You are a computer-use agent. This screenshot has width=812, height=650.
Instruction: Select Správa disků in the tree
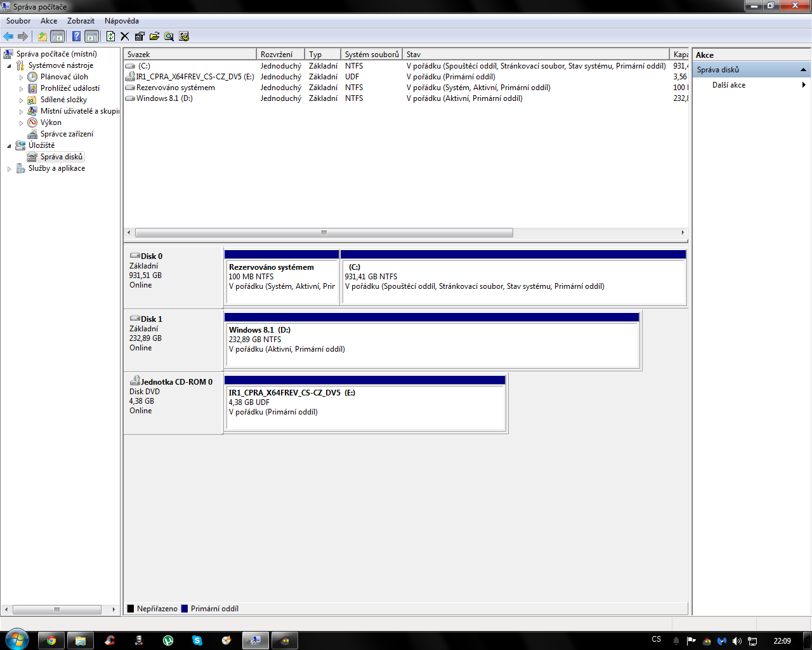62,157
